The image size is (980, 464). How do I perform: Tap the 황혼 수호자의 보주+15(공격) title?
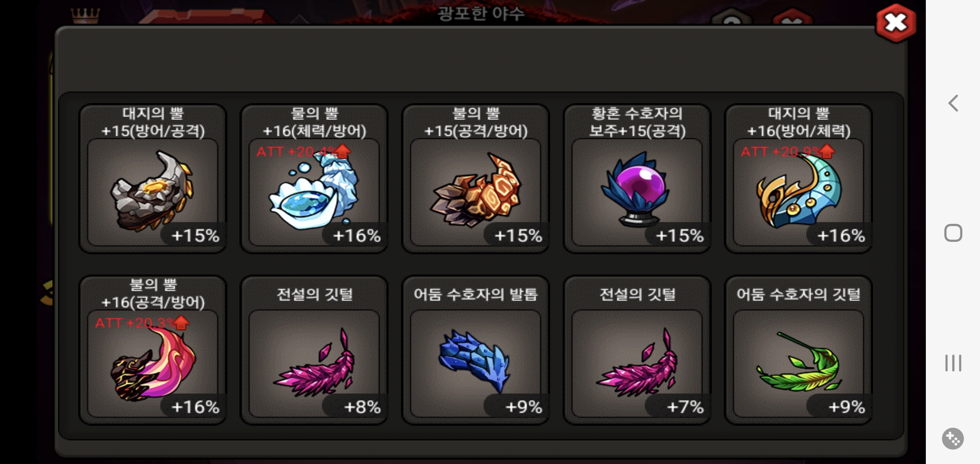coord(637,122)
